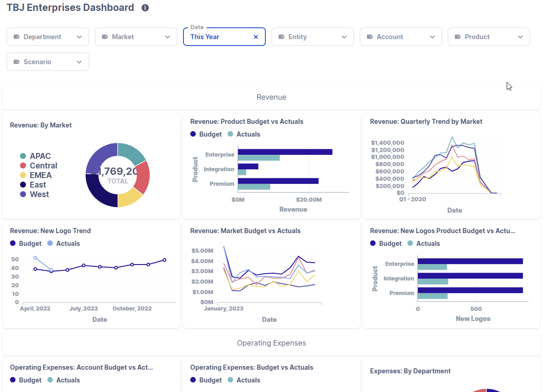Expand the Department dropdown chevron

(x=79, y=37)
